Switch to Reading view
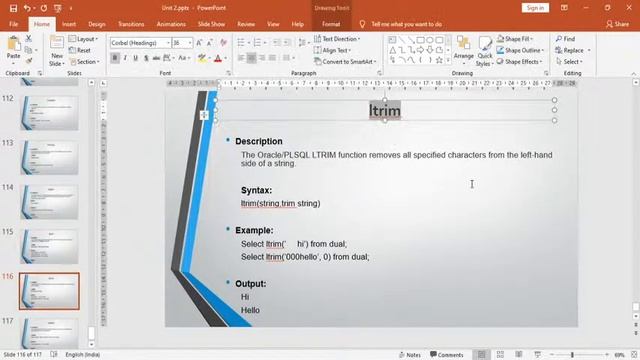Image resolution: width=640 pixels, height=360 pixels. (x=519, y=355)
